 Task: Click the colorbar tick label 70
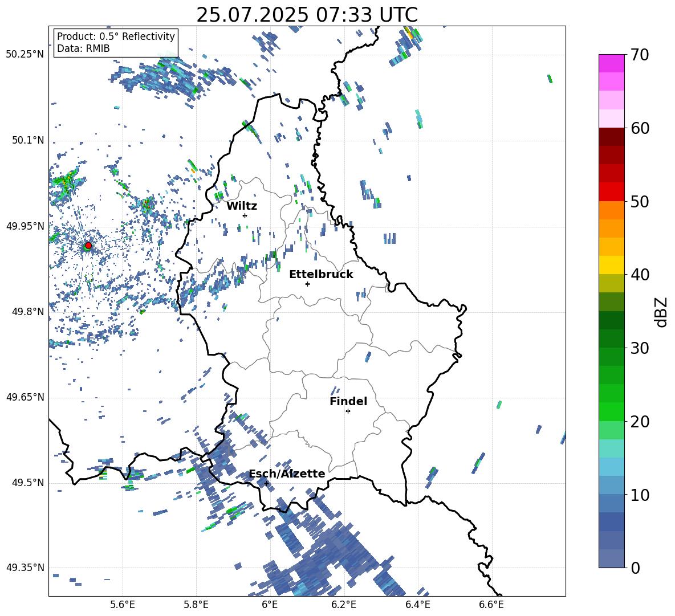click(x=640, y=55)
